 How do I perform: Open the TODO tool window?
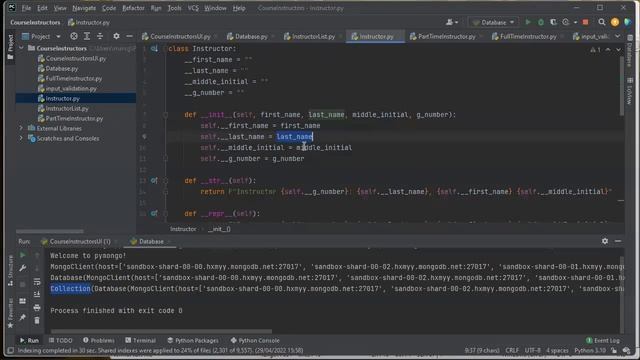tap(60, 340)
